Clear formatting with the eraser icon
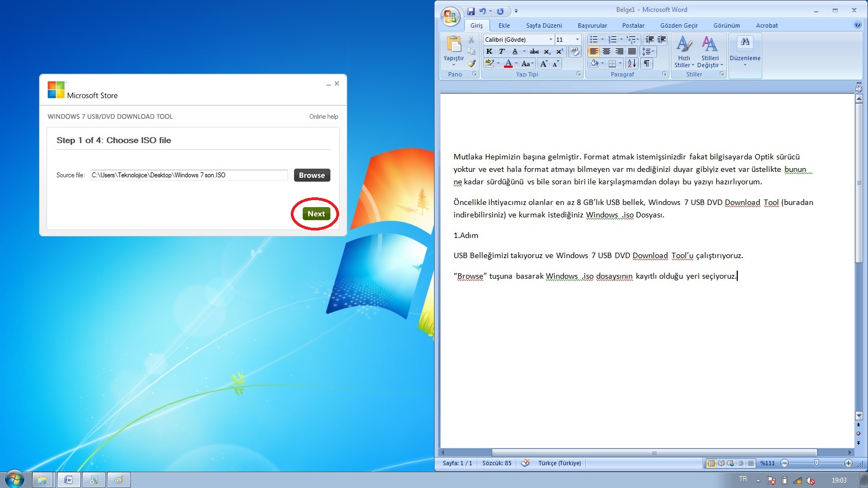 [x=575, y=52]
